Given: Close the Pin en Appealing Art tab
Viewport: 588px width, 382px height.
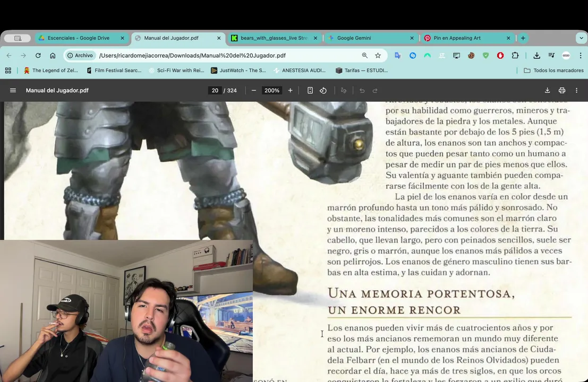Looking at the screenshot, I should coord(508,38).
